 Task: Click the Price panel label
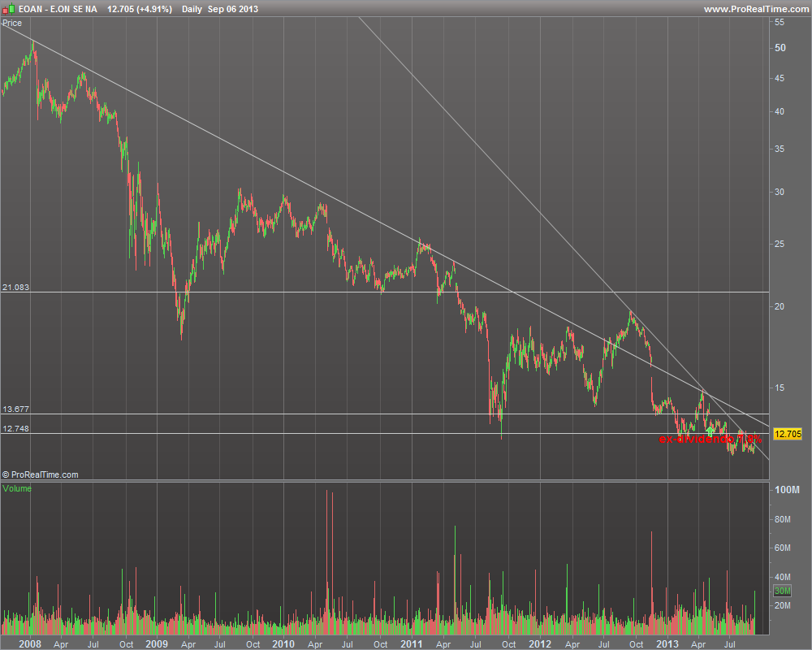pyautogui.click(x=12, y=23)
